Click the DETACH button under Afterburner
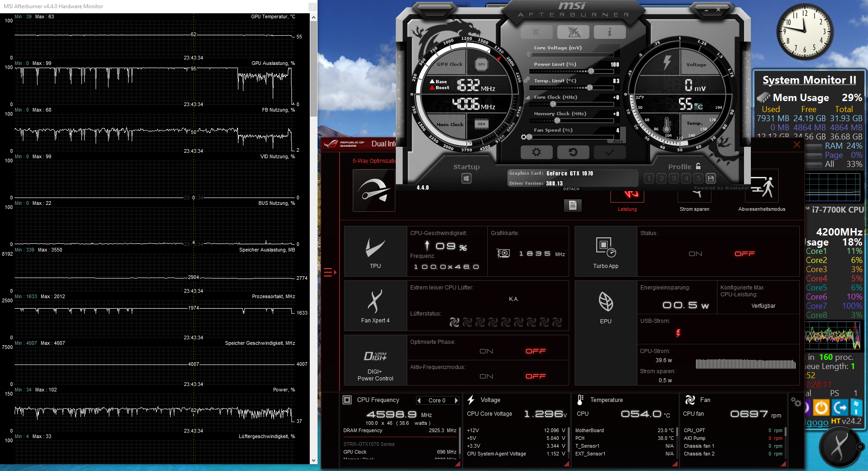This screenshot has height=471, width=868. point(571,189)
